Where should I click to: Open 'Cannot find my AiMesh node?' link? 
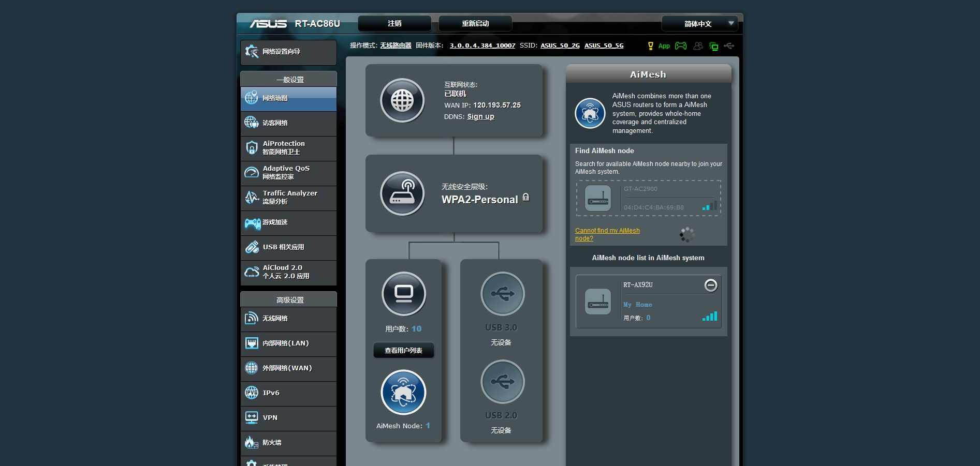point(607,234)
